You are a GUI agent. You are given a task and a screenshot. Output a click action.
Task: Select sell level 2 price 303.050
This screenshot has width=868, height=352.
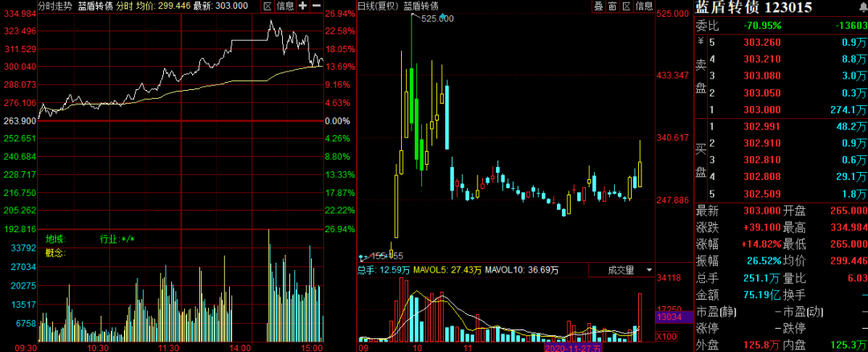pos(763,92)
